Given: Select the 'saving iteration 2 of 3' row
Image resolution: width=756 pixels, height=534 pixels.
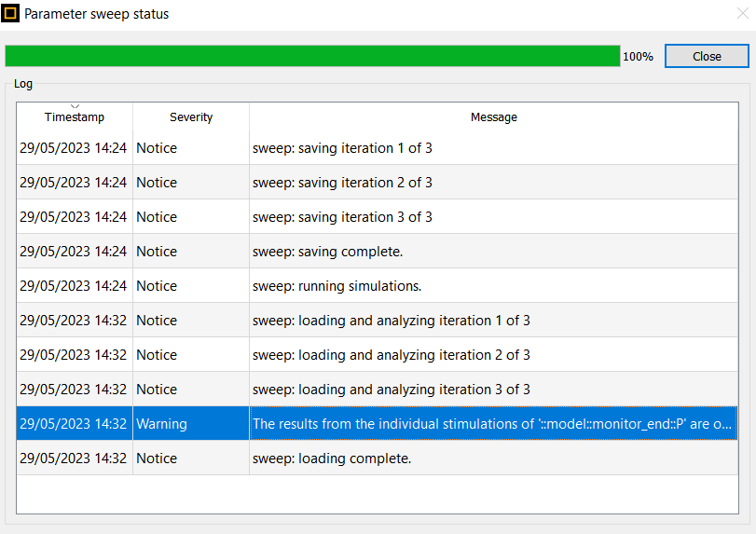Looking at the screenshot, I should (377, 182).
